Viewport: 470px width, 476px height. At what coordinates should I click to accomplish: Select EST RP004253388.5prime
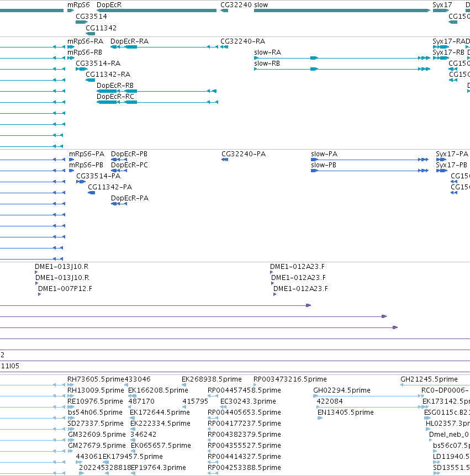pyautogui.click(x=244, y=468)
